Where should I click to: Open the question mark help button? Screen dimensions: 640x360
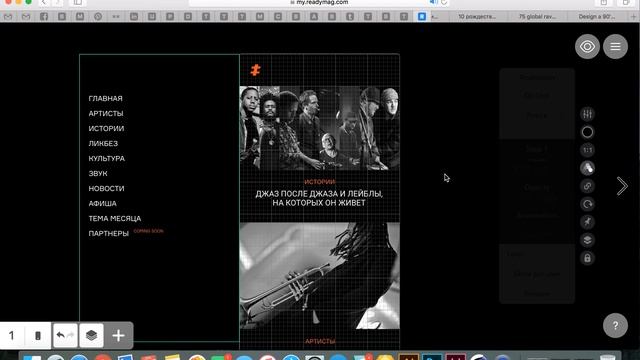pyautogui.click(x=615, y=325)
